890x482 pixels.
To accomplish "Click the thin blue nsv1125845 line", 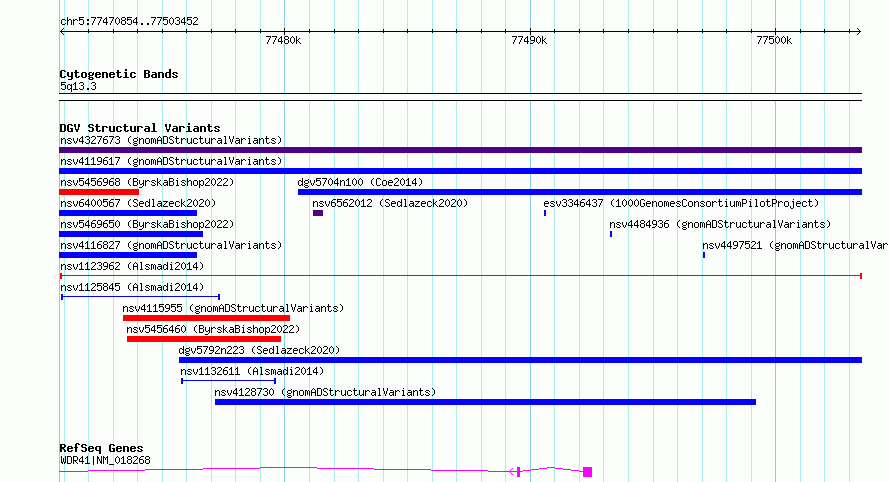I will (140, 297).
